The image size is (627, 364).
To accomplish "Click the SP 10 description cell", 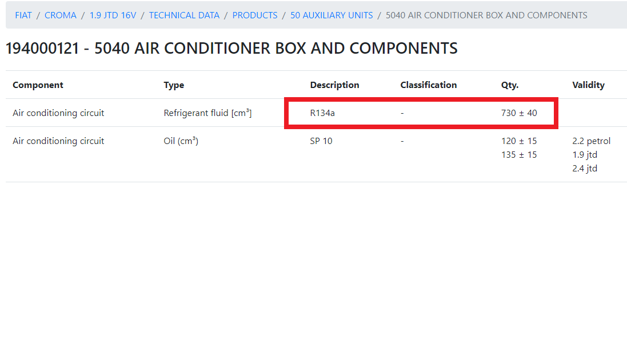I will (x=321, y=141).
